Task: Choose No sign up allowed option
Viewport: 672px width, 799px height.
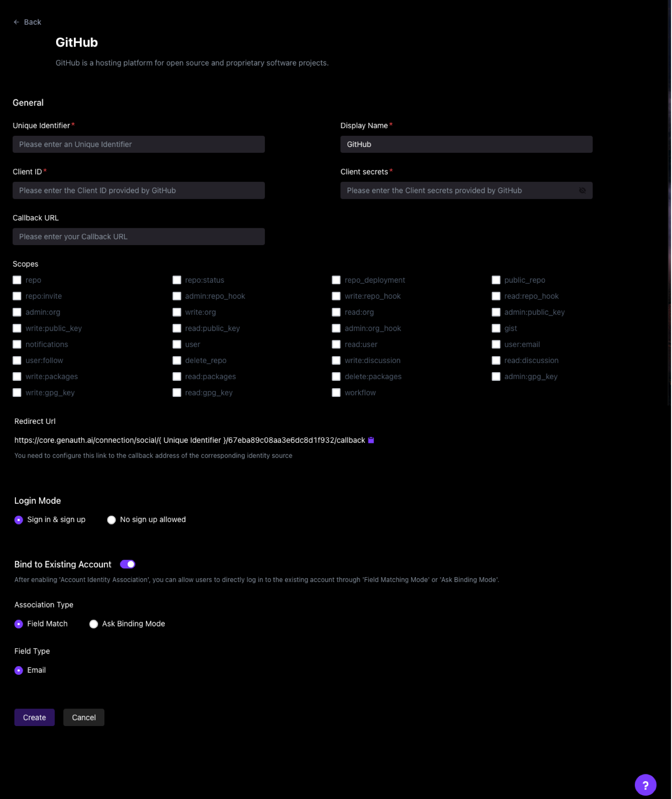Action: click(112, 520)
